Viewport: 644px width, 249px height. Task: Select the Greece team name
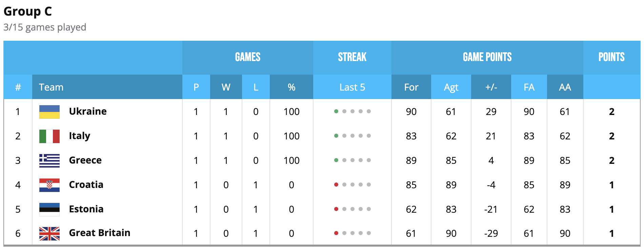(85, 160)
